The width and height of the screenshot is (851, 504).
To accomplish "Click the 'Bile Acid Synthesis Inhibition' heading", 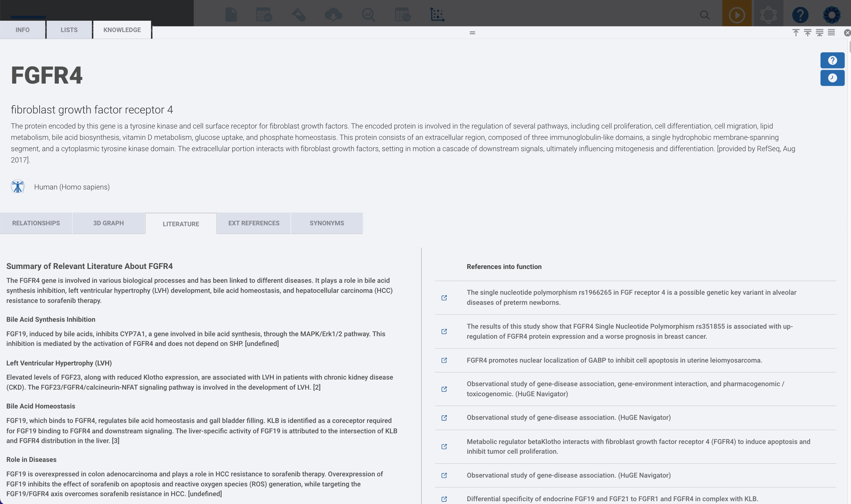I will 51,319.
